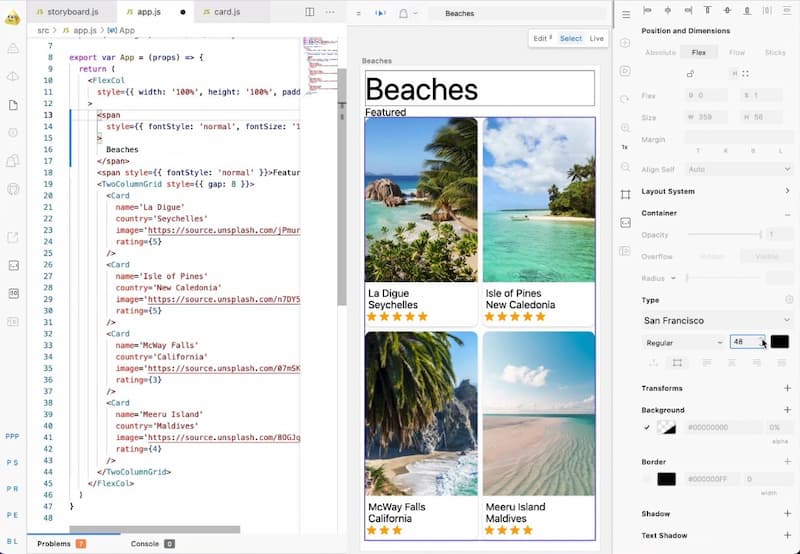Align selected element to right edge
The image size is (800, 554).
[688, 10]
